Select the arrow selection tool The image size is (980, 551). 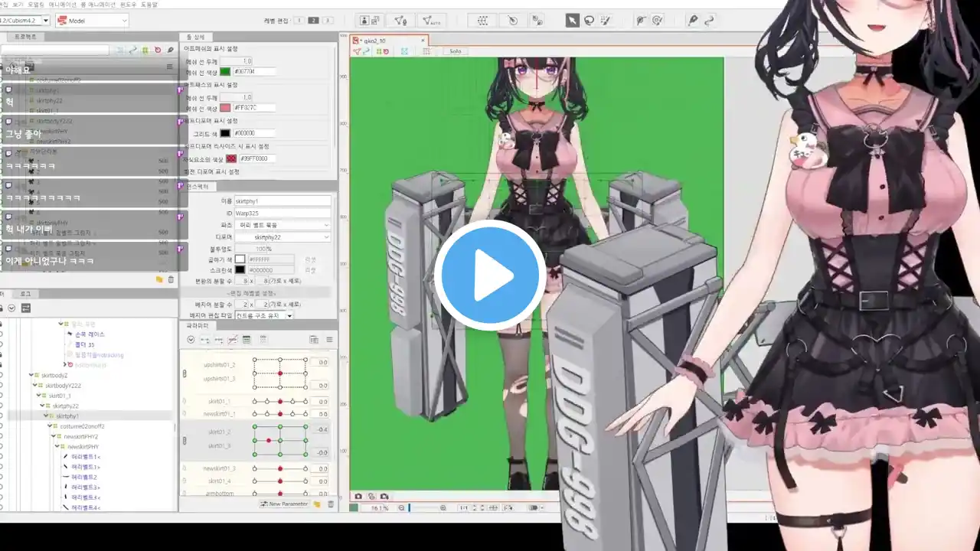click(573, 21)
